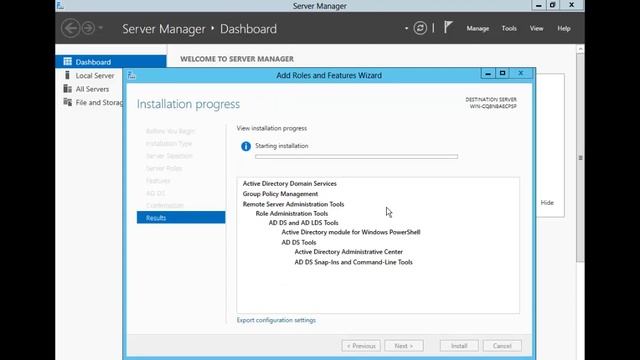Viewport: 640px width, 360px height.
Task: Click AD DS and AD LDS Tools entry
Action: pos(304,223)
